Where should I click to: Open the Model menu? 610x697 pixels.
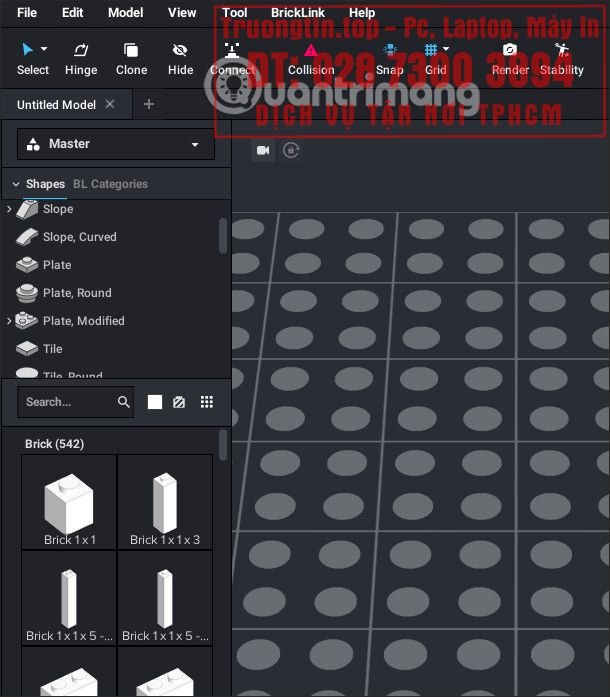tap(125, 13)
